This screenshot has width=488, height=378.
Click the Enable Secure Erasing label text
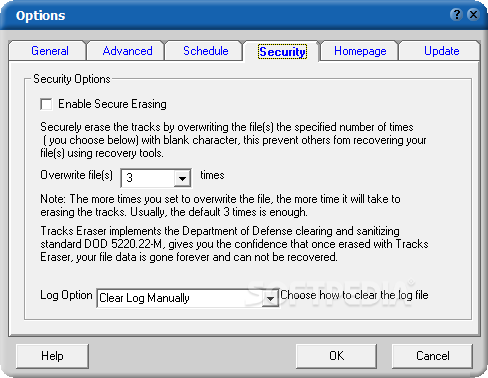tap(112, 104)
